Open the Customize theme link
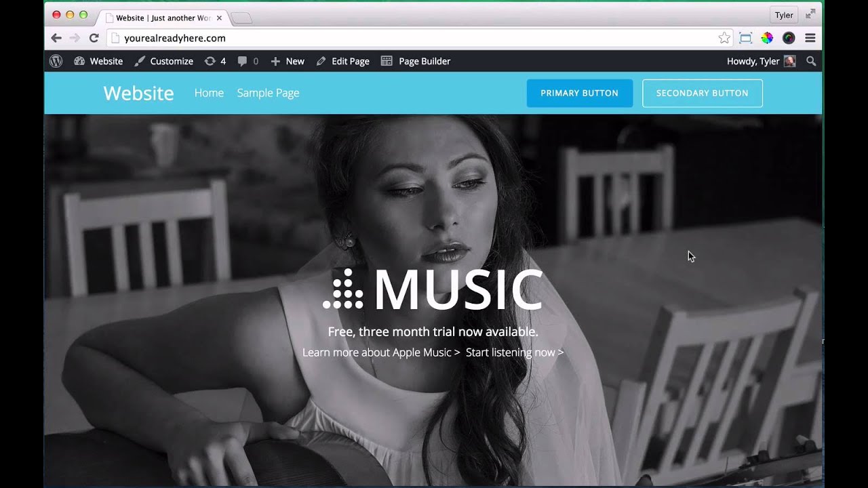 (x=163, y=61)
